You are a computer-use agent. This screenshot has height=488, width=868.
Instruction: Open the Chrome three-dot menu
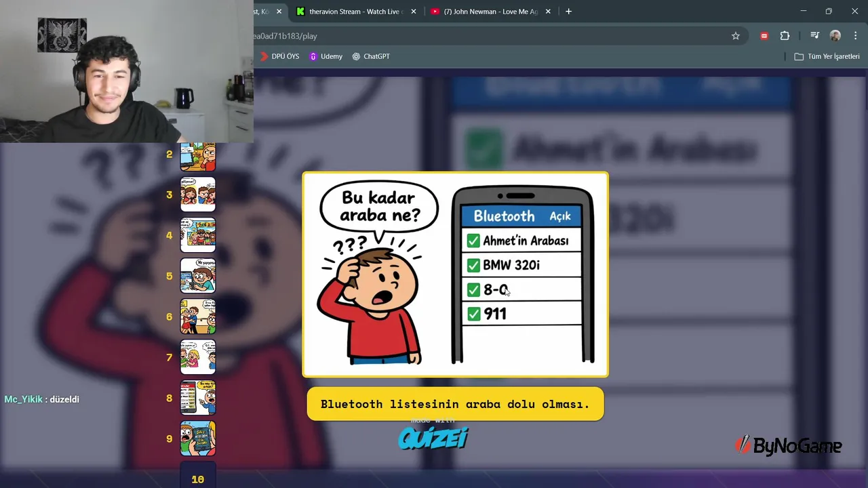(x=856, y=36)
